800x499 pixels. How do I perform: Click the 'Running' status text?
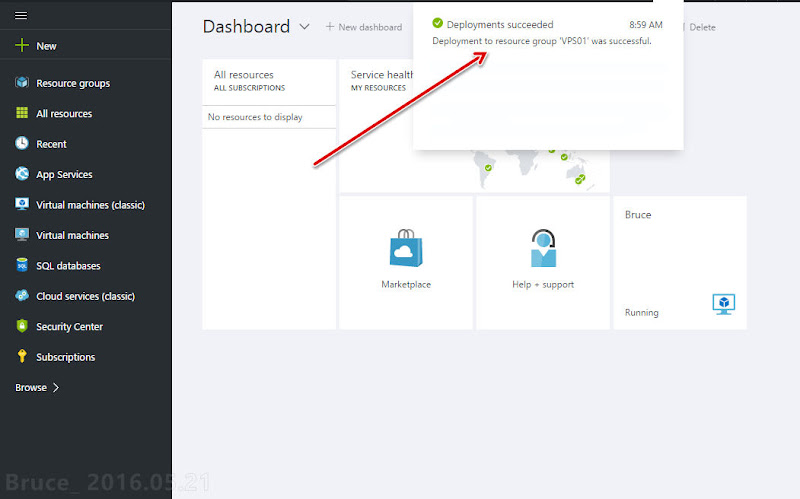pos(642,312)
